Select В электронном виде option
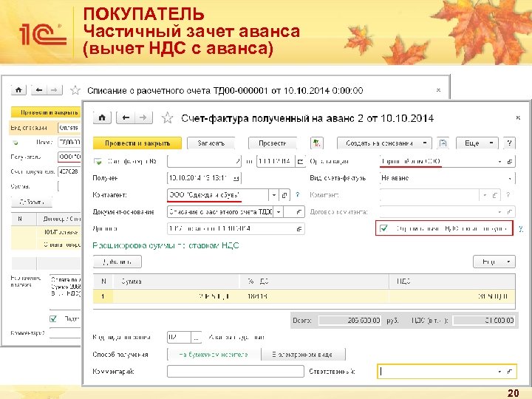The height and width of the screenshot is (399, 532). point(303,355)
